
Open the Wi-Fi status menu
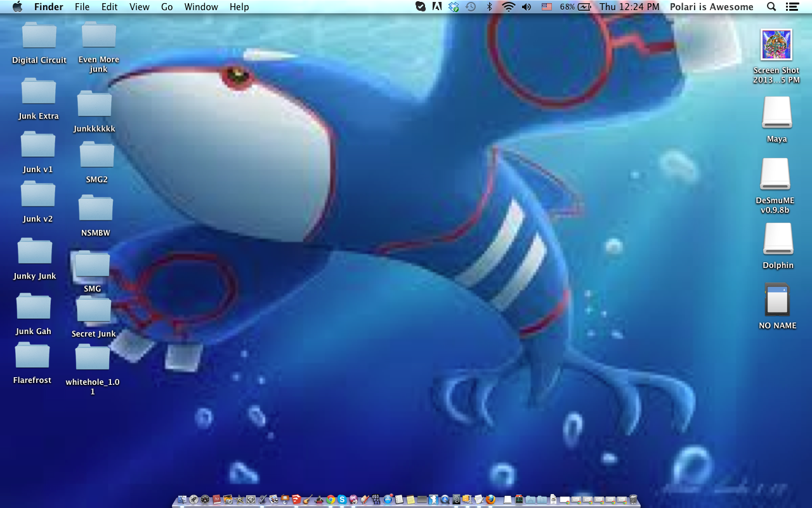tap(508, 7)
